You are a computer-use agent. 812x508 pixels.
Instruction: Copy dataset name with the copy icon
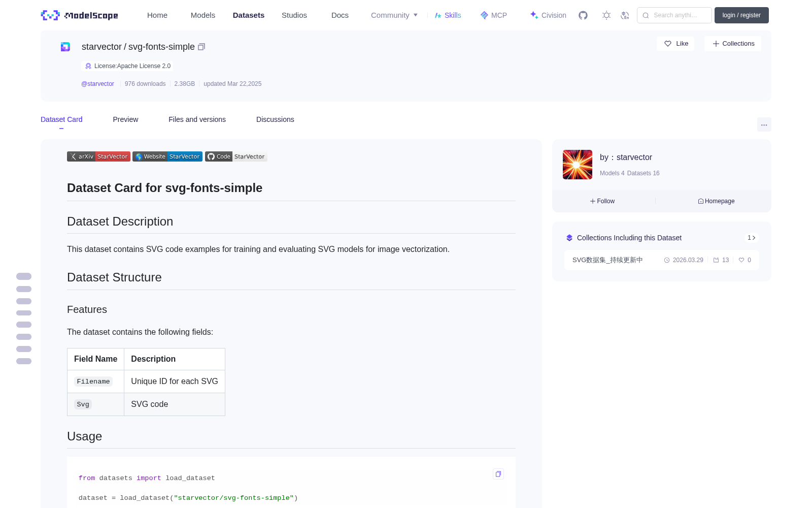201,47
